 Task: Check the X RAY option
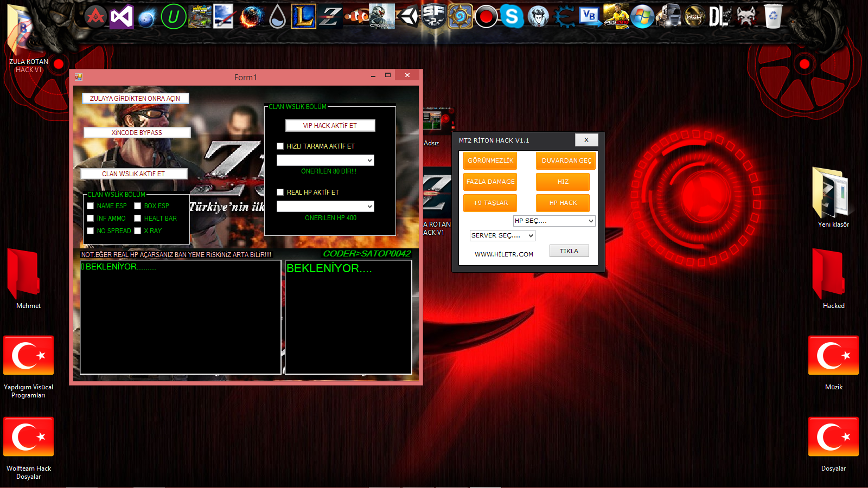tap(138, 231)
